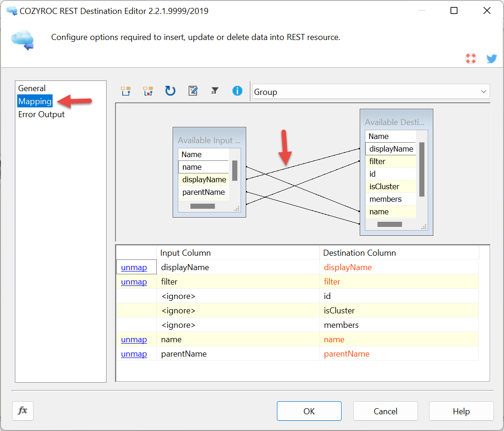The height and width of the screenshot is (431, 504).
Task: Unmap the name column mapping
Action: tap(134, 340)
